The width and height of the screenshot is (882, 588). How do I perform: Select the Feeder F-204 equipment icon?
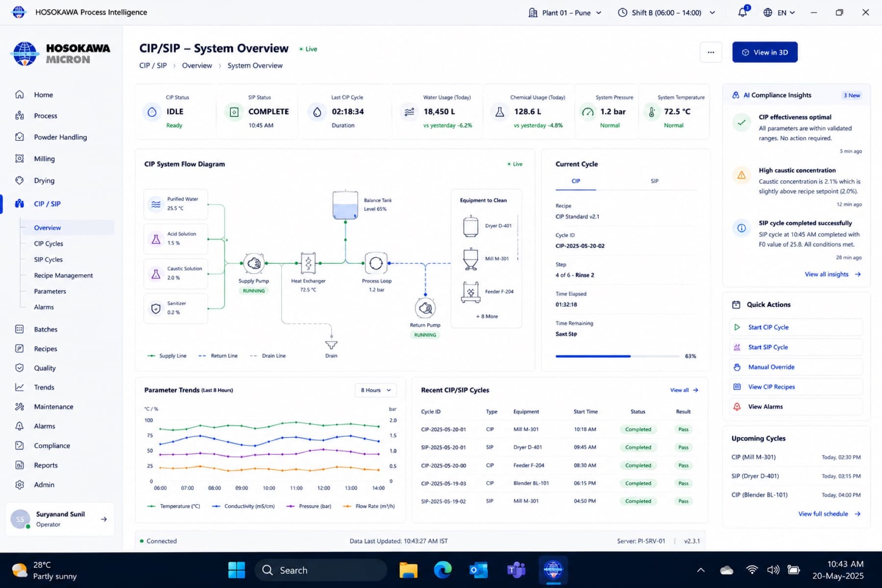pyautogui.click(x=470, y=292)
